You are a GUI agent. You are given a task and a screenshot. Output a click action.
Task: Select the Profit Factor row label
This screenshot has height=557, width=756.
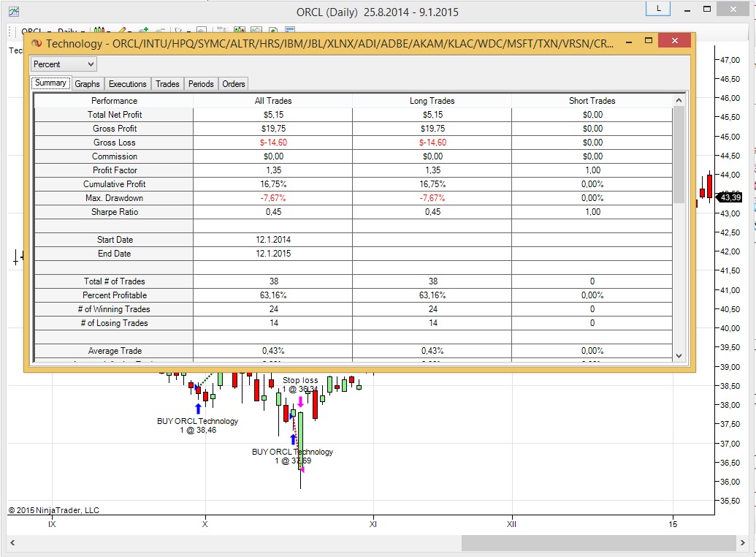tap(114, 170)
